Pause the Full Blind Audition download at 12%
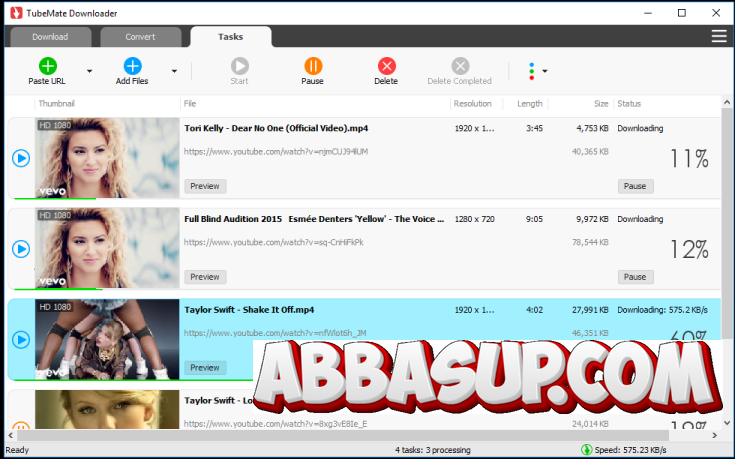 click(635, 277)
